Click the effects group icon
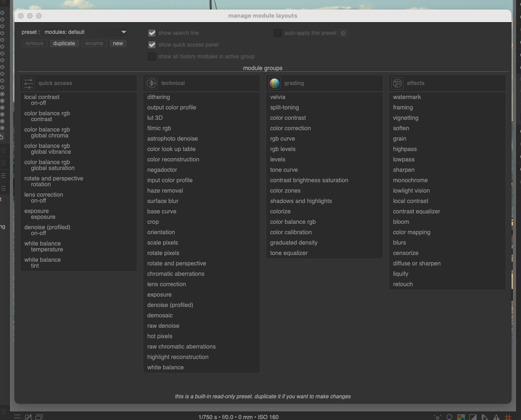The width and height of the screenshot is (521, 420). [x=397, y=83]
